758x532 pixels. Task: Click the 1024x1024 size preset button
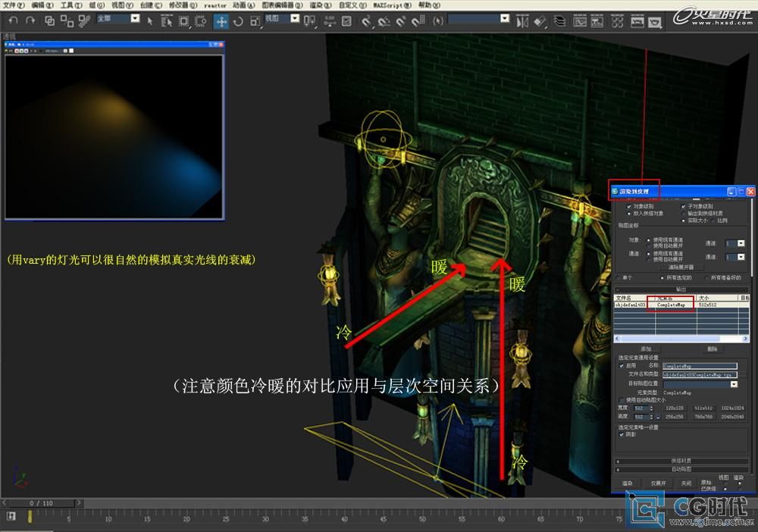click(x=732, y=408)
